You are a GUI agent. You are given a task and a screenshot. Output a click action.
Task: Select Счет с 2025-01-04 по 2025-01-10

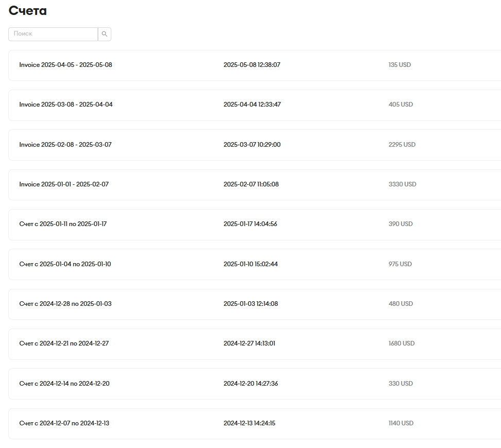coord(65,264)
